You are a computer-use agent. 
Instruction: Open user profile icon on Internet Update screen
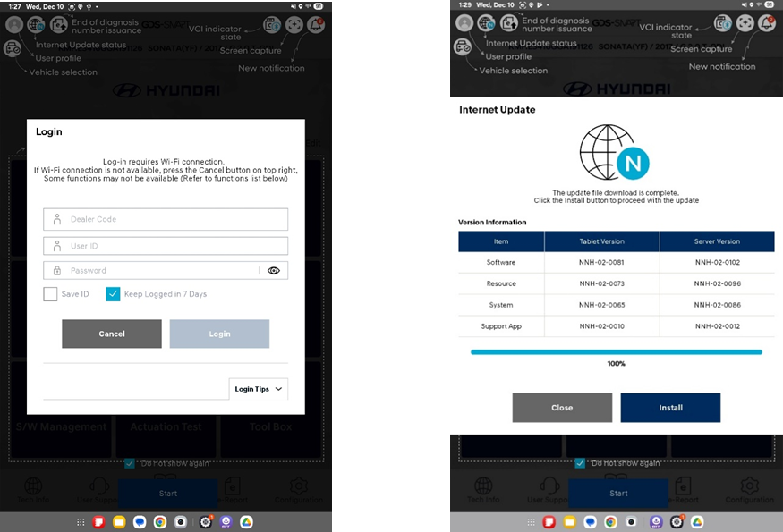[x=464, y=22]
